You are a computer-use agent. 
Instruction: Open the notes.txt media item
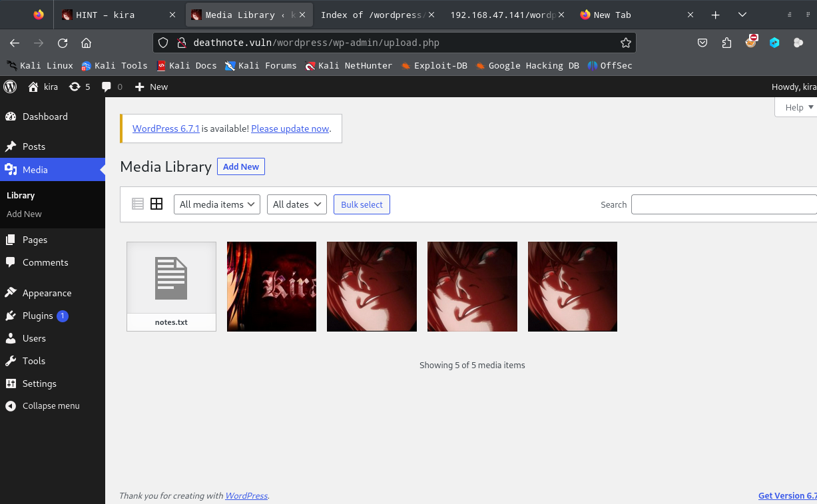[171, 286]
